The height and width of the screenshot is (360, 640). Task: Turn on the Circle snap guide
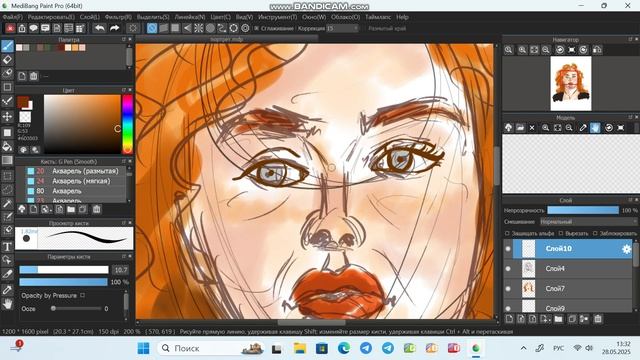[x=210, y=28]
